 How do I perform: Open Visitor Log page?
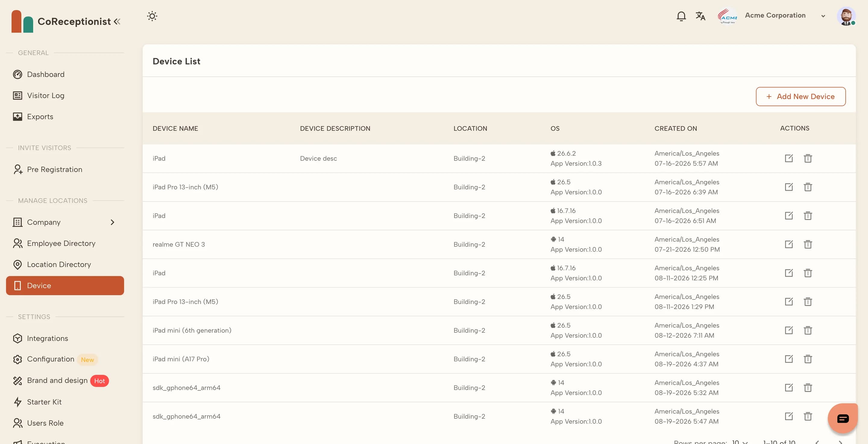(65, 95)
